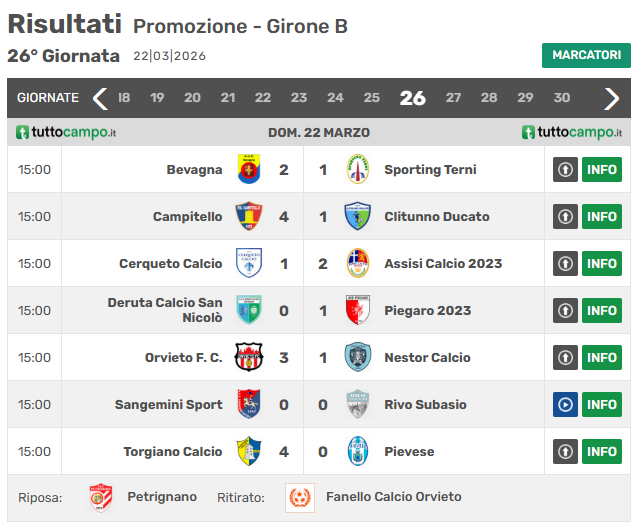Click the Petrignano resting team logo

coord(101,497)
